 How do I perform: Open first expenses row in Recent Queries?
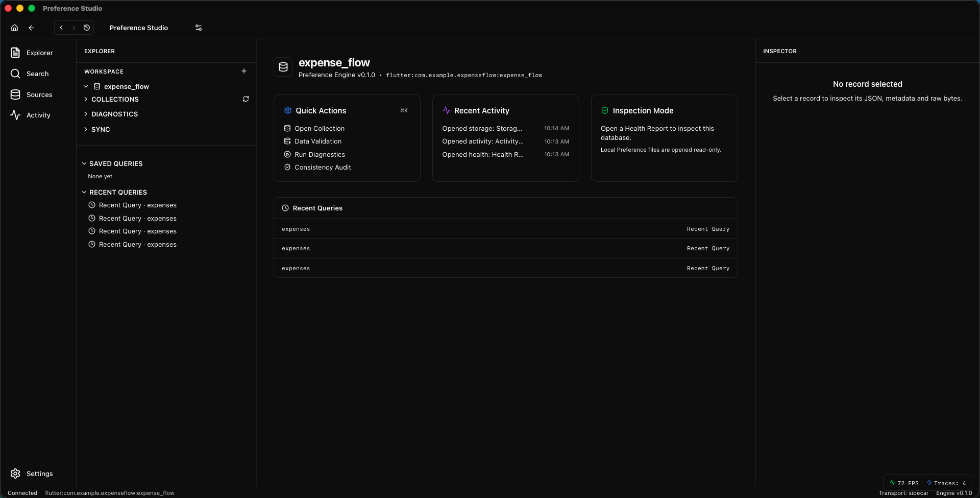(505, 229)
